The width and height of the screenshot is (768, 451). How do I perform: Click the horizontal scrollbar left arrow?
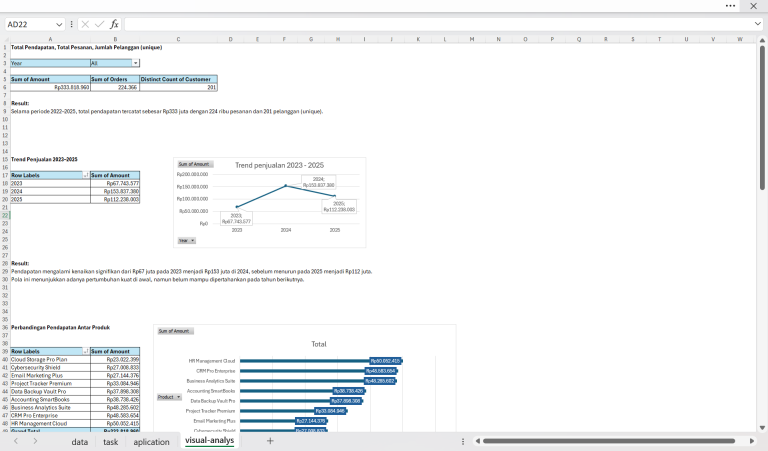click(478, 441)
